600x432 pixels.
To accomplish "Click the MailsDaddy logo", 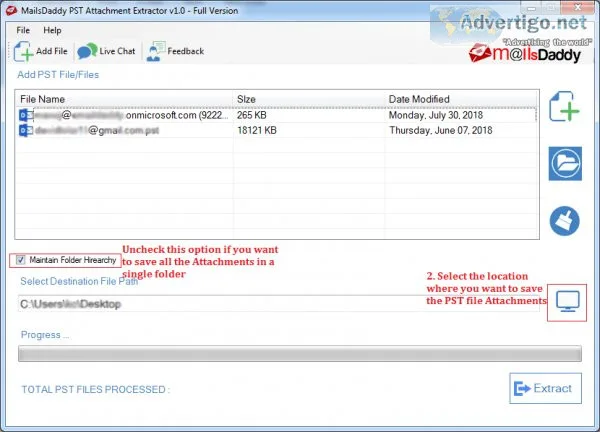I will [x=525, y=54].
